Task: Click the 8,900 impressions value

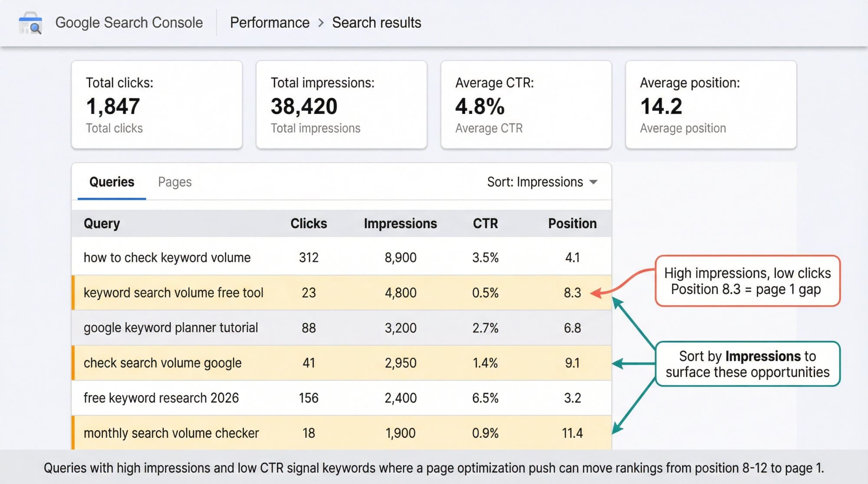Action: coord(400,258)
